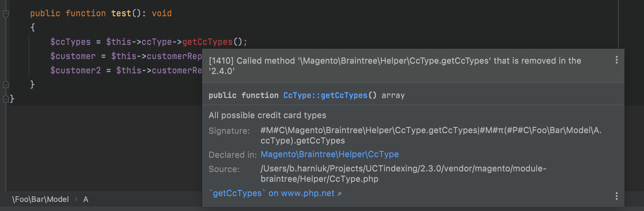Open the Magento\Braintree\Helper\CcType declaration link
The image size is (644, 211).
point(329,154)
